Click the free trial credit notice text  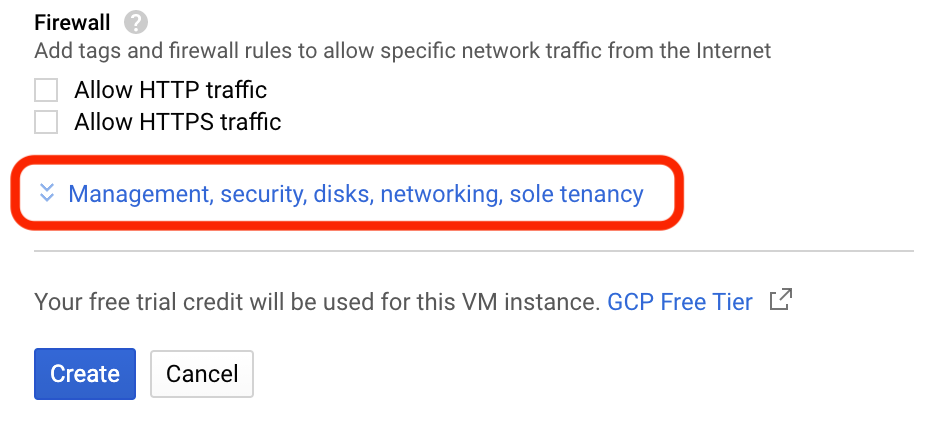[316, 302]
